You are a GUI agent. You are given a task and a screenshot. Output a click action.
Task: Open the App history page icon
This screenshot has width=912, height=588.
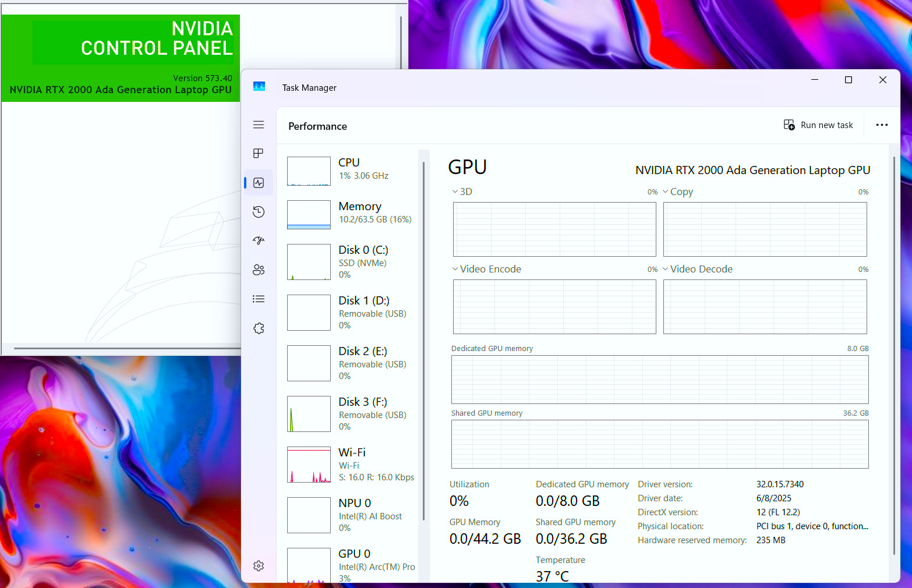tap(259, 212)
